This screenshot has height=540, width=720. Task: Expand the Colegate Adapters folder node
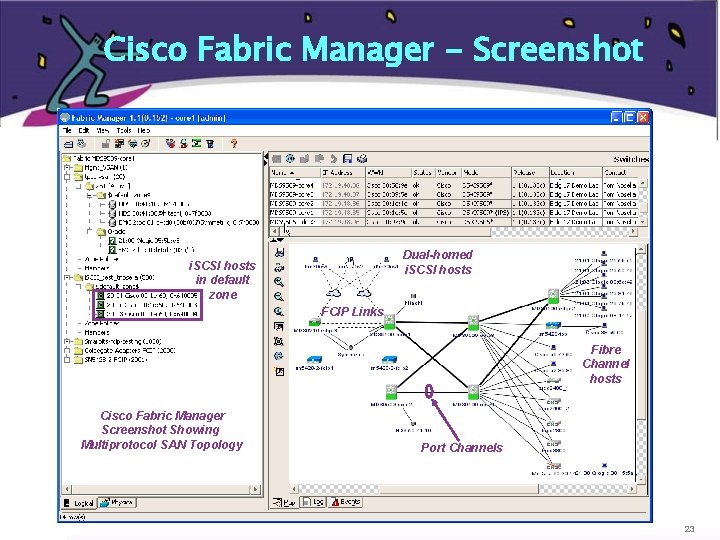[67, 351]
